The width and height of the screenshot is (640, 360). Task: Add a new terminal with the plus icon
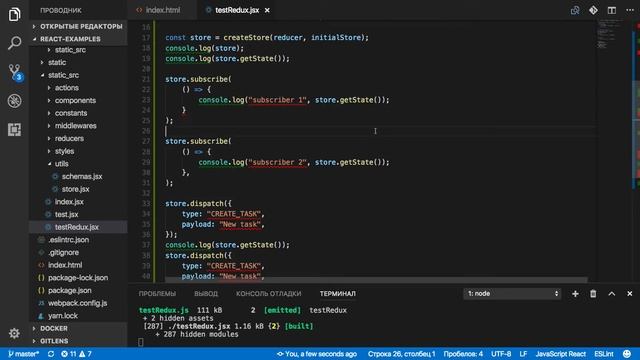click(575, 293)
